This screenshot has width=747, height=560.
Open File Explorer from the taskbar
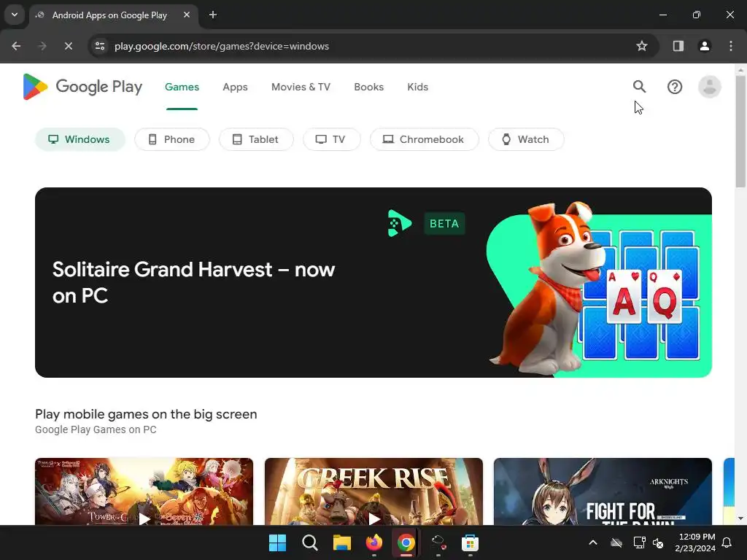pyautogui.click(x=341, y=542)
